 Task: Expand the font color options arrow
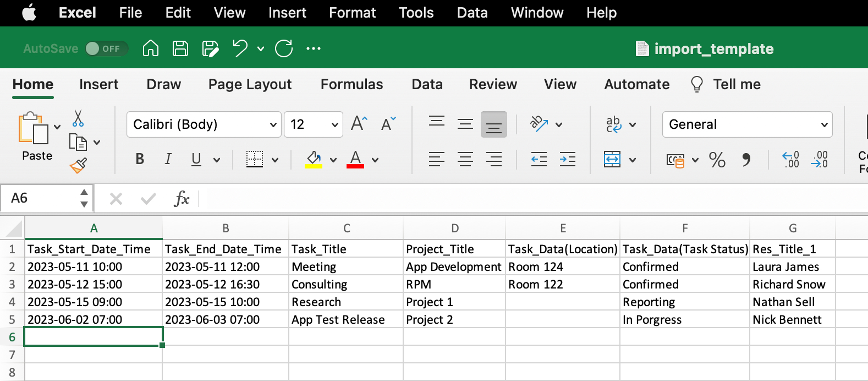click(375, 160)
